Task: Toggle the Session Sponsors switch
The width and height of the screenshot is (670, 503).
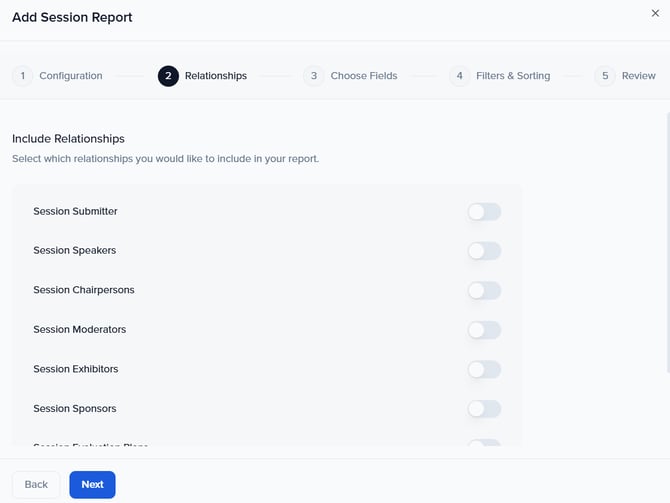Action: coord(484,409)
